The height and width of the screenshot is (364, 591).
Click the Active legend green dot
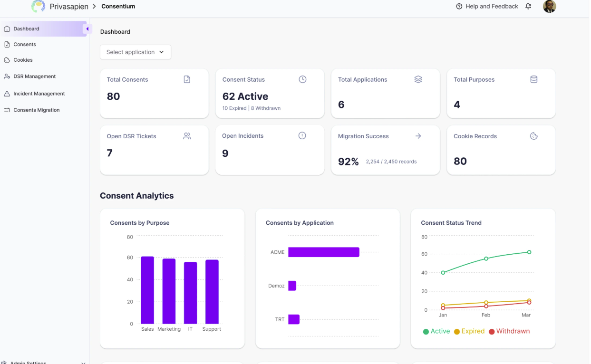pos(426,332)
